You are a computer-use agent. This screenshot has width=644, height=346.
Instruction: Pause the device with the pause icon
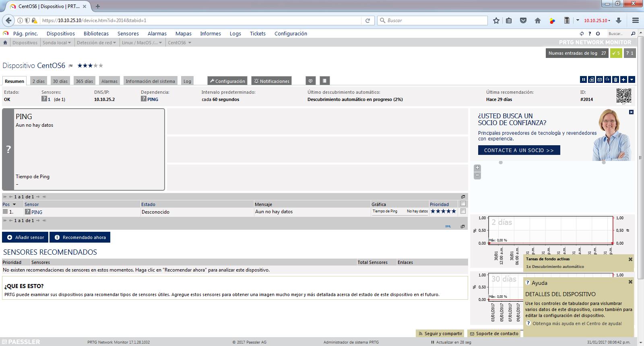click(x=583, y=80)
